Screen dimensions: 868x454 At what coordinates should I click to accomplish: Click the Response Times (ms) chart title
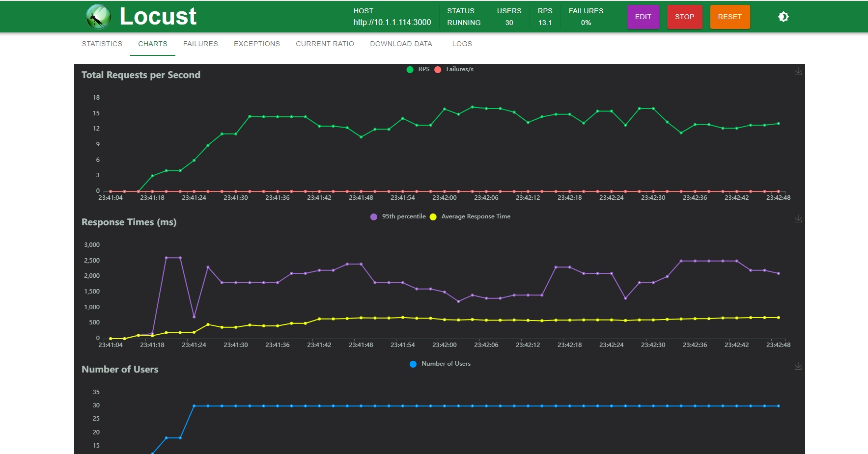[x=129, y=222]
